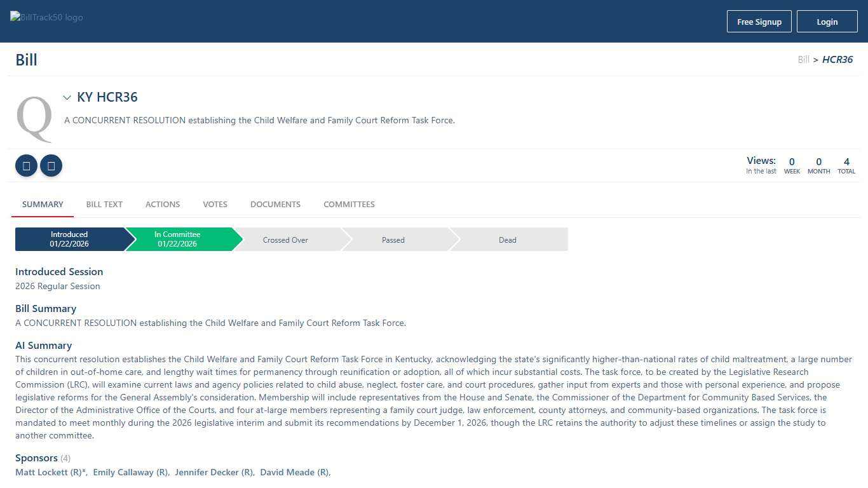Screen dimensions: 868x488
Task: Click the Bill breadcrumb link
Action: [803, 60]
